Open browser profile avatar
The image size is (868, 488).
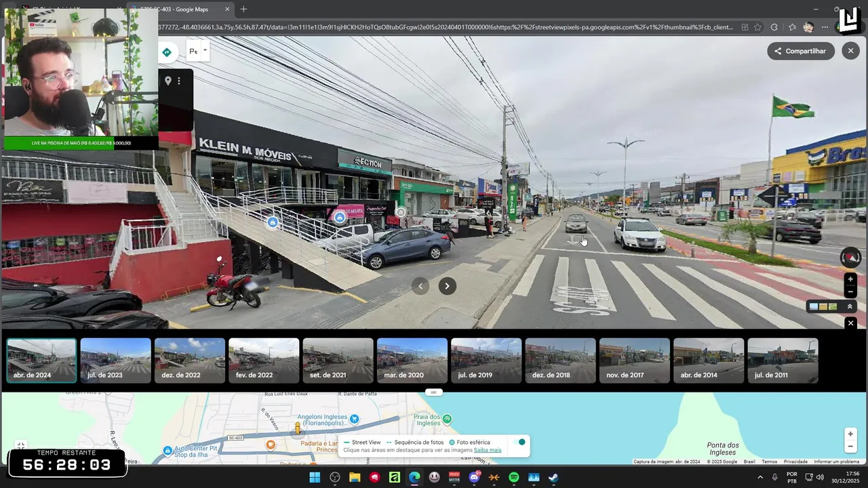[x=808, y=27]
